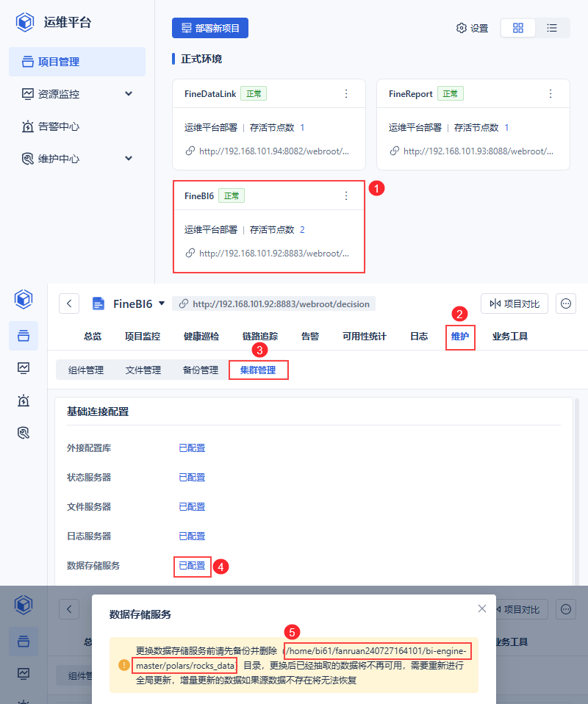Viewport: 588px width, 704px height.
Task: Click 已配置 for 日志服务器
Action: coord(192,536)
